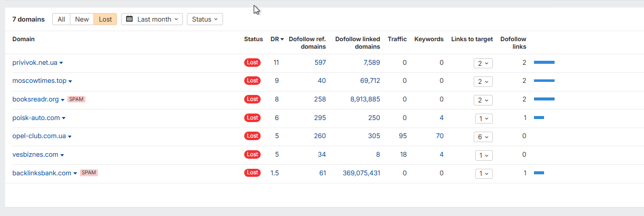Sort by Dofollow ref. domains header
Viewport: 644px width, 216px height.
point(307,43)
